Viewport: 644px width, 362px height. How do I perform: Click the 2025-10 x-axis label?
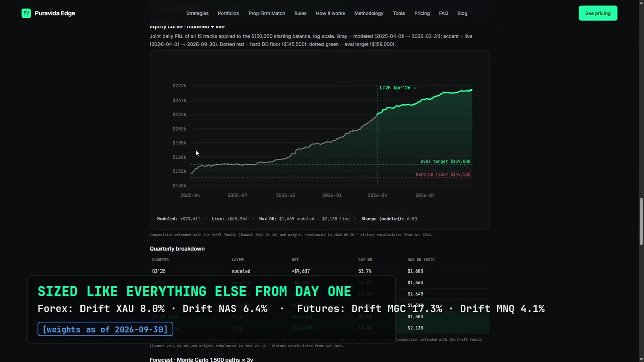(x=285, y=195)
